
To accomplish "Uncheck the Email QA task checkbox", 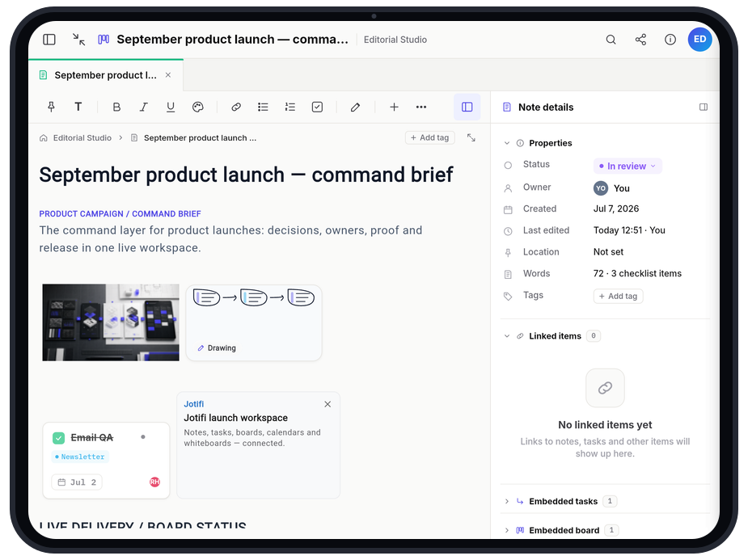I will pyautogui.click(x=59, y=438).
